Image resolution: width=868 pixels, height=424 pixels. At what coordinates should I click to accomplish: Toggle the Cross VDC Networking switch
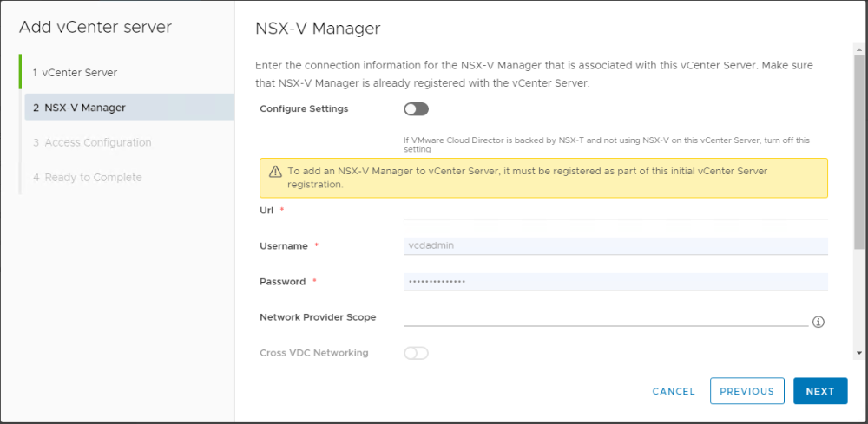[x=417, y=353]
